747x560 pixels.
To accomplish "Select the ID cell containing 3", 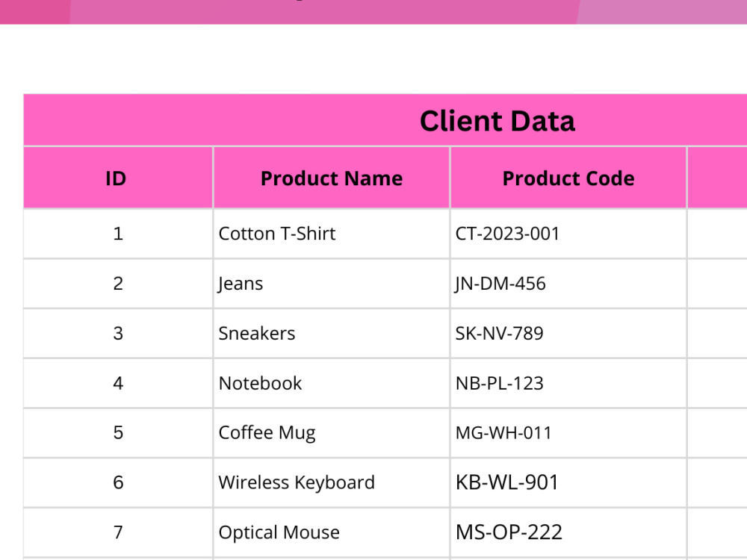I will [x=118, y=333].
